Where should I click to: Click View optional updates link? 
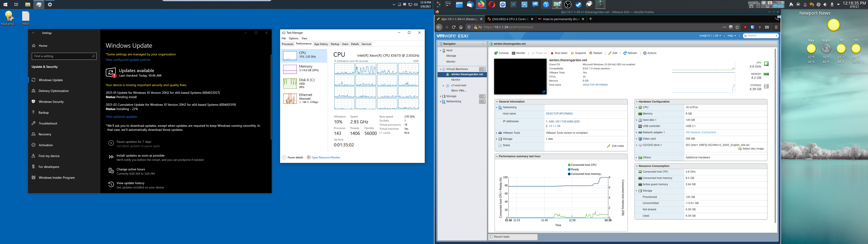click(x=121, y=117)
